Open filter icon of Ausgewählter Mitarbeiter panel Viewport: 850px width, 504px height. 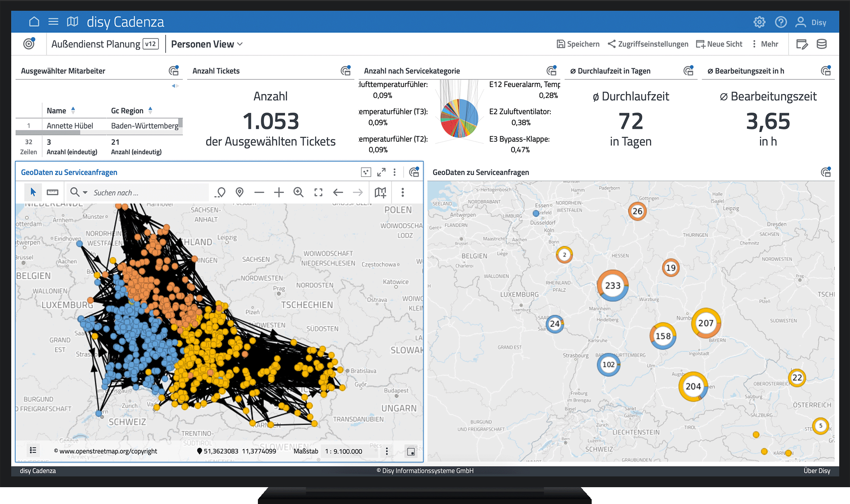tap(174, 71)
